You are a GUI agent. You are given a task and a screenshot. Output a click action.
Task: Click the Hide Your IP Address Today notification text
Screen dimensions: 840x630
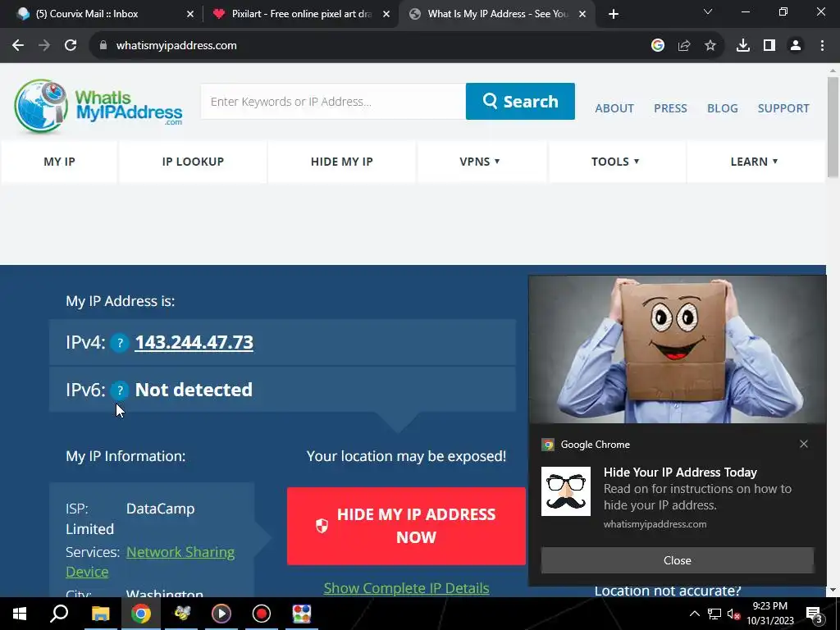(680, 472)
